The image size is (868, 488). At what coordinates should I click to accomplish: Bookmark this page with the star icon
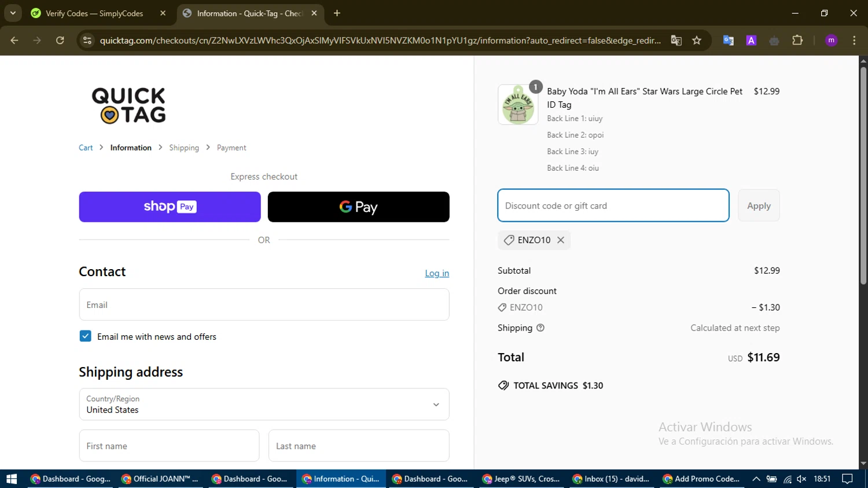(x=697, y=41)
